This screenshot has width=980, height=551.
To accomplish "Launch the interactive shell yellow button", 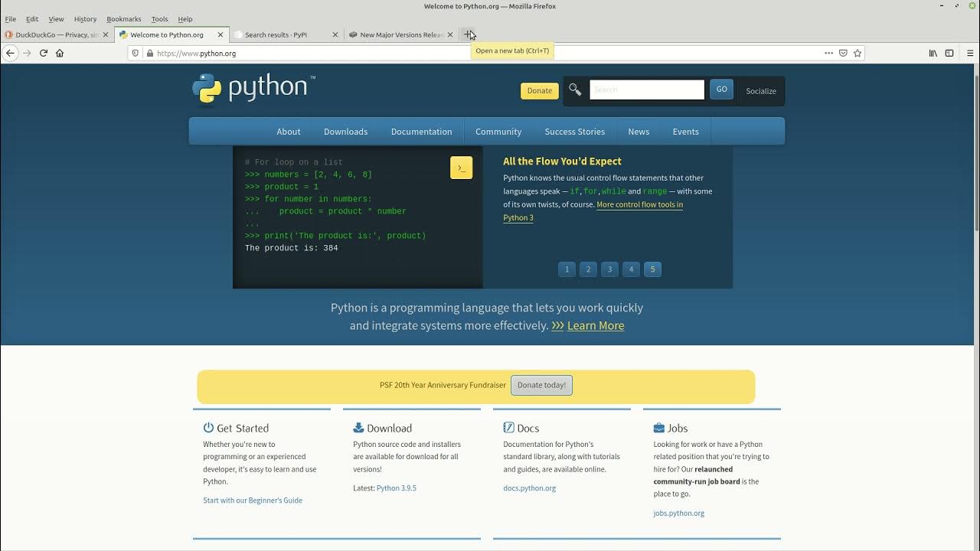I will tap(461, 168).
